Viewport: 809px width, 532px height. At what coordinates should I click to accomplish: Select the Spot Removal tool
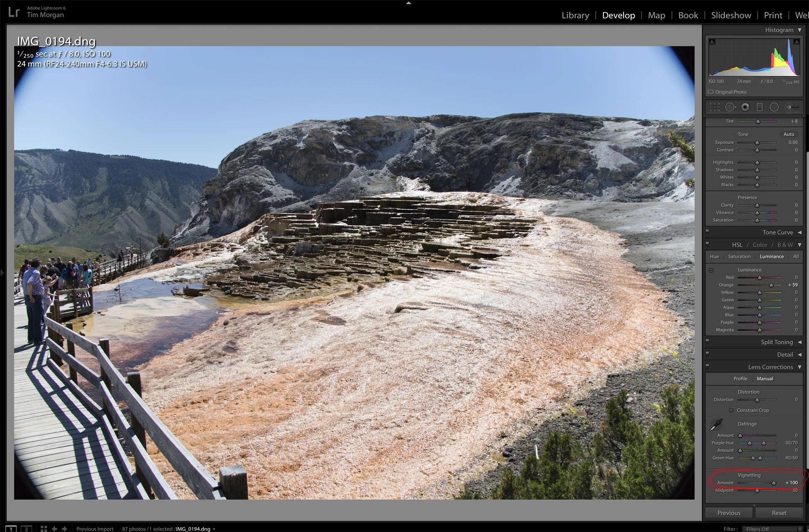[x=730, y=107]
